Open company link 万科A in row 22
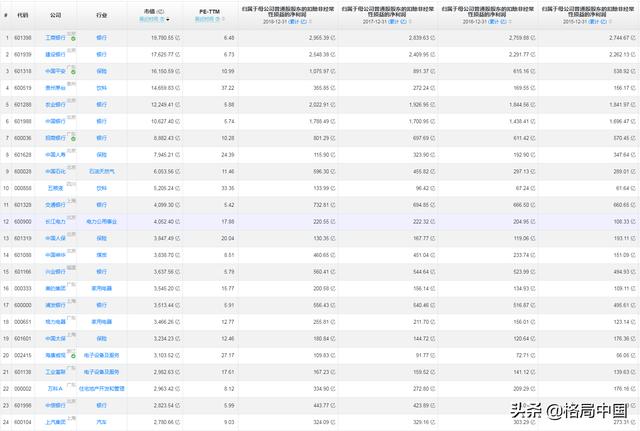The height and width of the screenshot is (431, 640). pyautogui.click(x=56, y=389)
